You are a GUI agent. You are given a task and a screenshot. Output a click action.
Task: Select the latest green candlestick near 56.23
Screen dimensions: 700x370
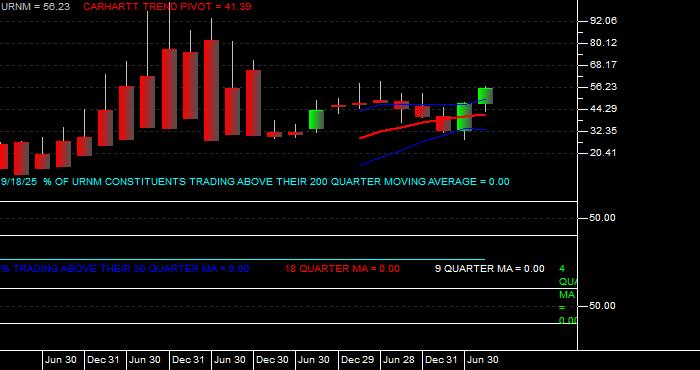click(x=485, y=96)
